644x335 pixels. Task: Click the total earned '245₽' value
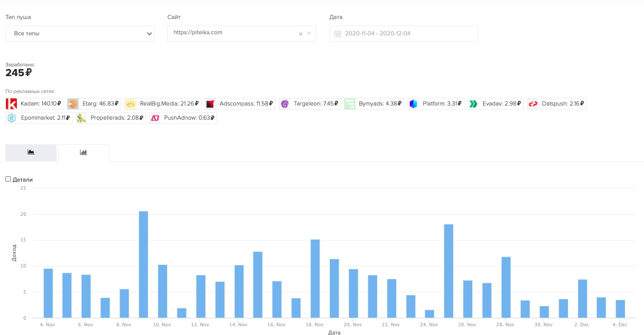pyautogui.click(x=18, y=73)
